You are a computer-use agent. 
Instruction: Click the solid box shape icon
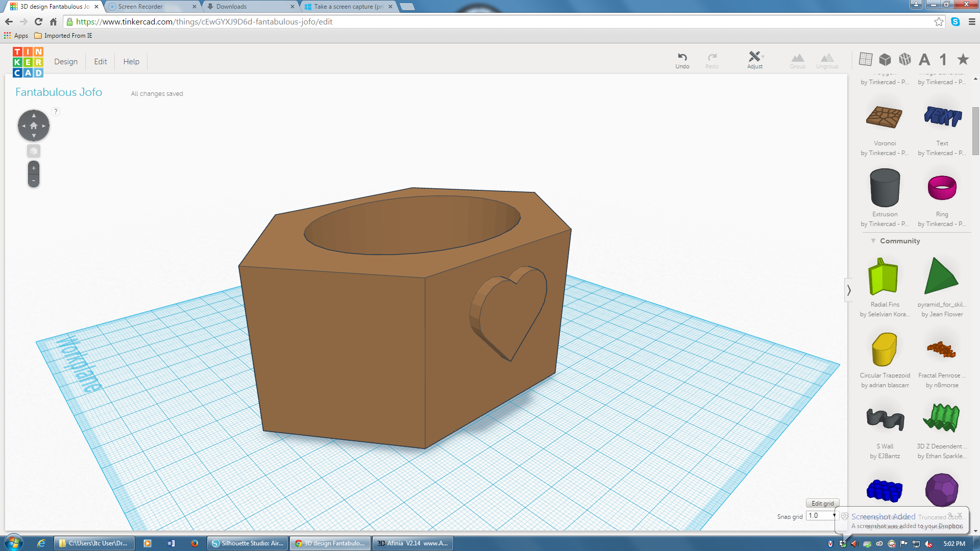coord(885,59)
